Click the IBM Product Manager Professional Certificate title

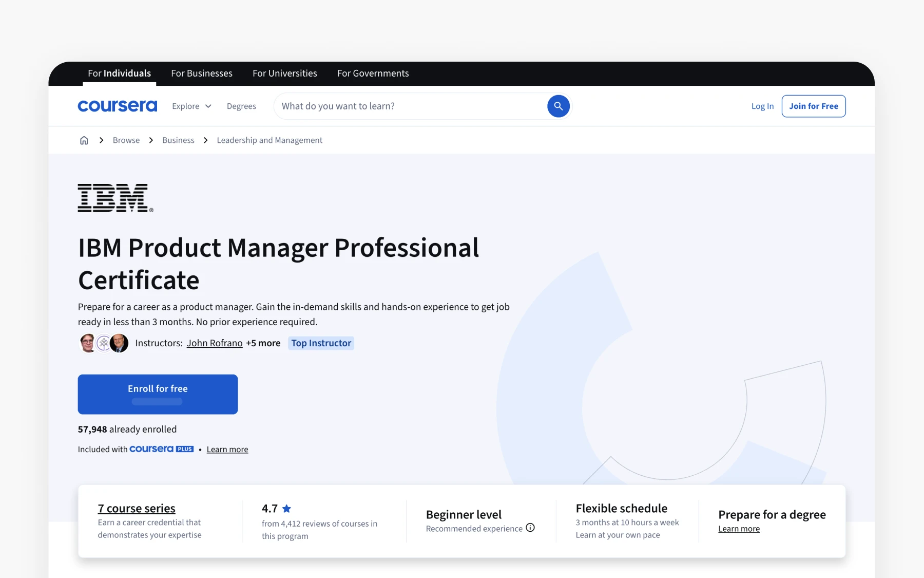coord(278,264)
